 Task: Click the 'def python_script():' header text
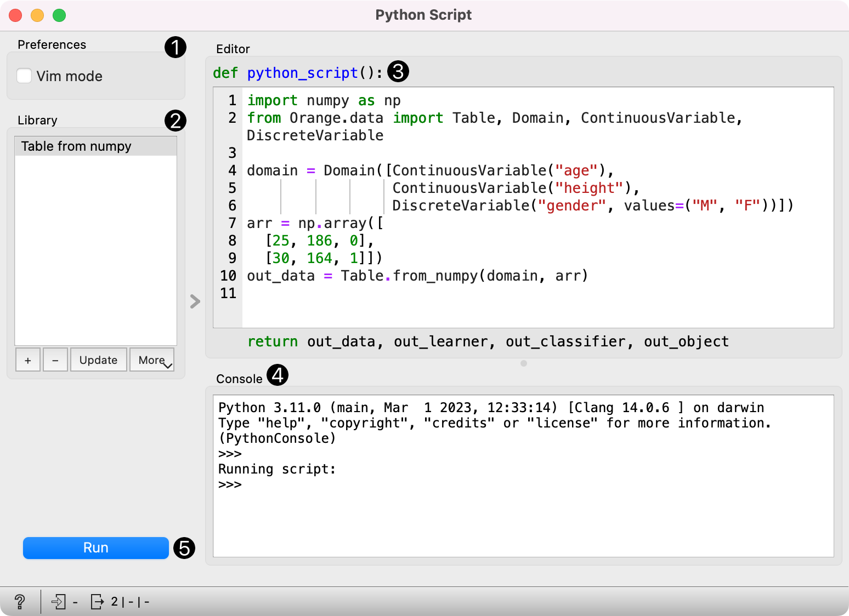[298, 73]
